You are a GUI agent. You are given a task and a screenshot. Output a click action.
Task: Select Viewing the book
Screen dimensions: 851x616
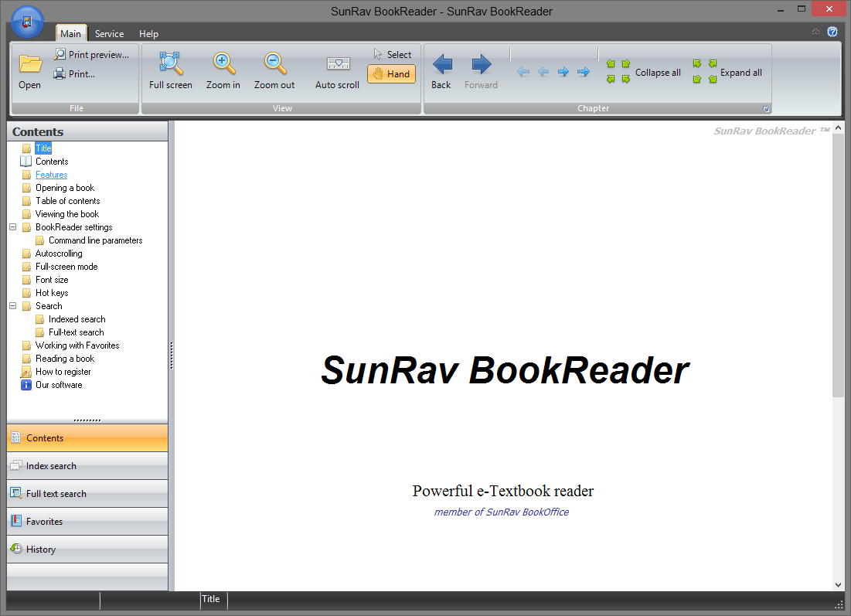point(67,214)
